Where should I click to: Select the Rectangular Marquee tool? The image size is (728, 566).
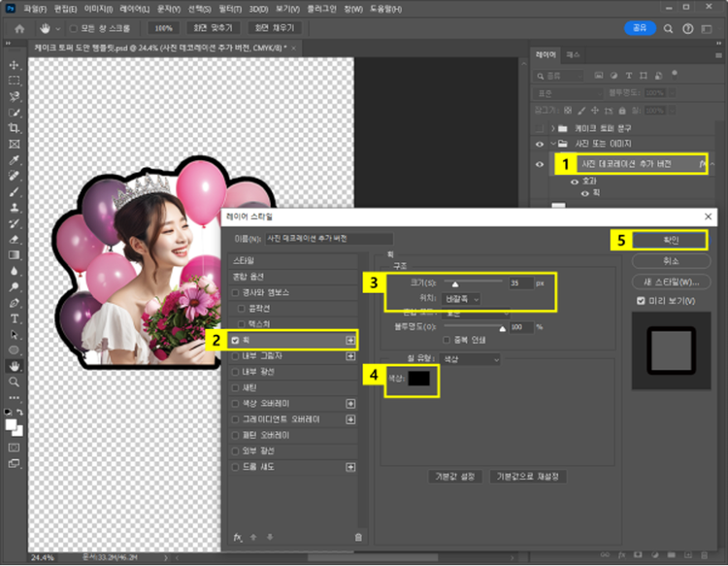[x=14, y=81]
